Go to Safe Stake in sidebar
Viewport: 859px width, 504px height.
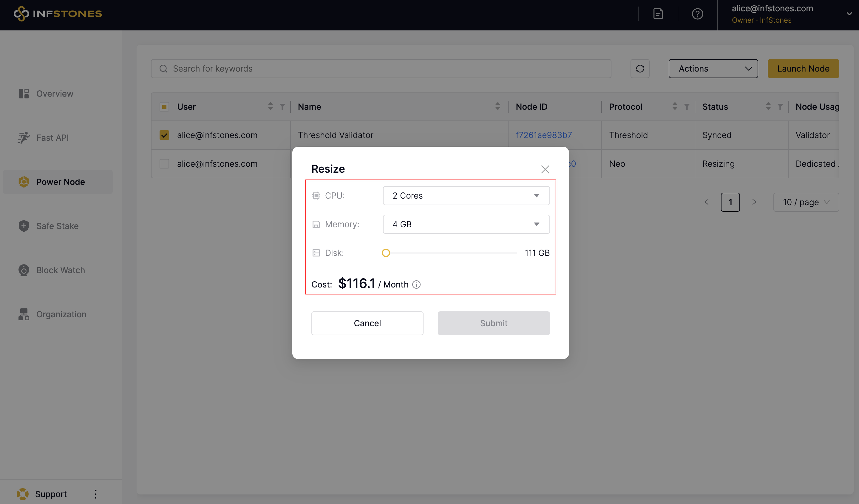(x=57, y=226)
